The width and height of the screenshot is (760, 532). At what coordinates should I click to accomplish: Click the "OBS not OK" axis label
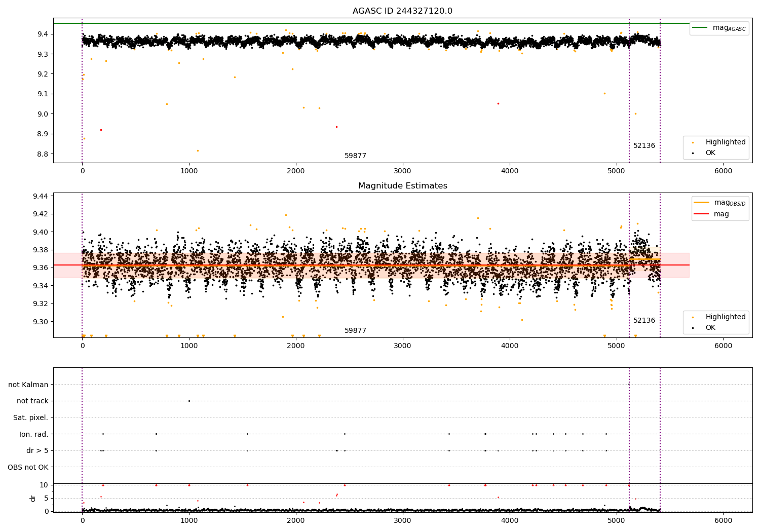pos(28,467)
